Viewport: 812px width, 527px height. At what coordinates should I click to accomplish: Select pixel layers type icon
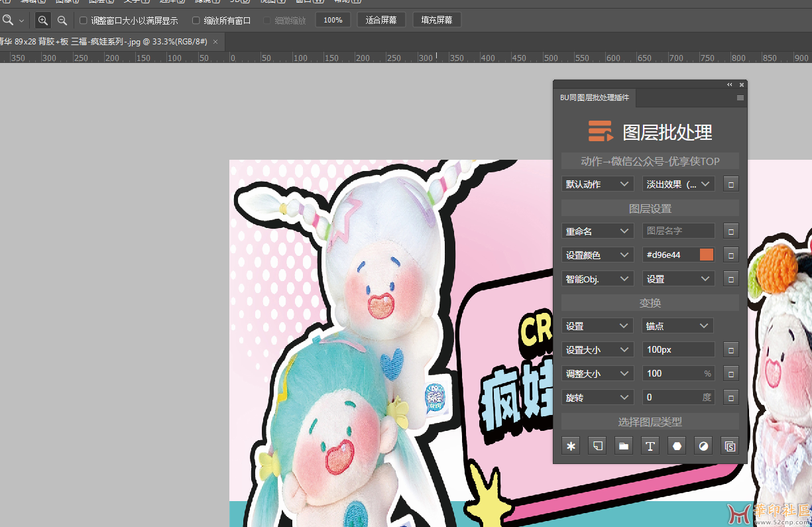pos(597,446)
